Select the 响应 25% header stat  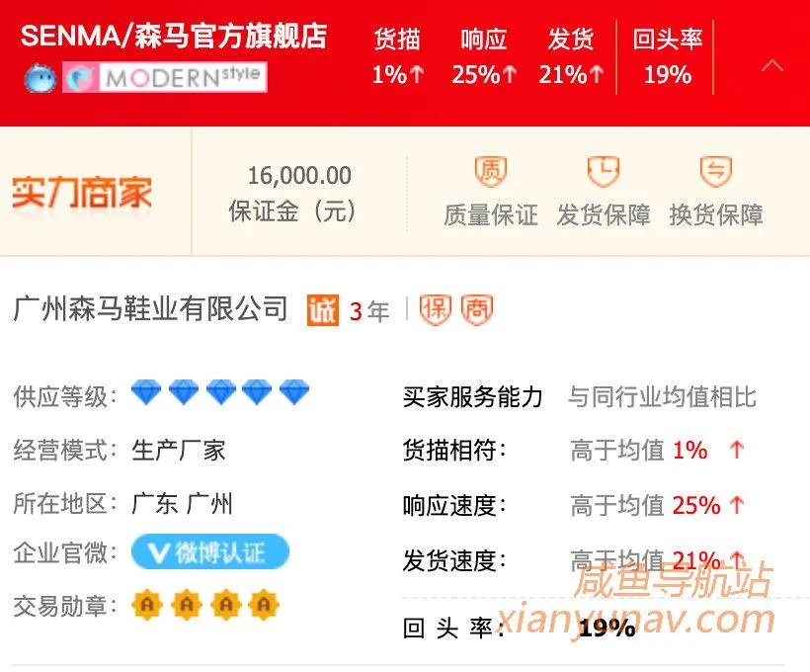tap(484, 57)
